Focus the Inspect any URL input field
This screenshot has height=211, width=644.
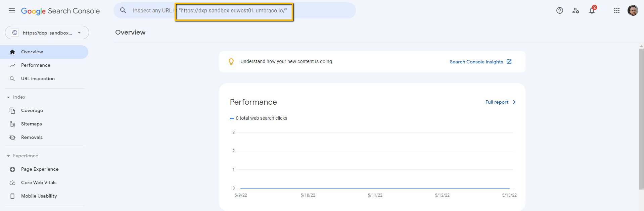coord(234,10)
